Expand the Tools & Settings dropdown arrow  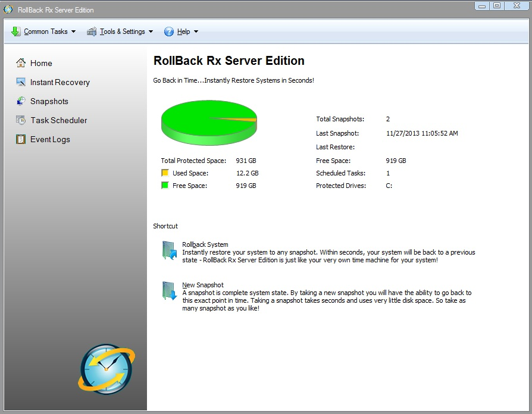[x=151, y=32]
